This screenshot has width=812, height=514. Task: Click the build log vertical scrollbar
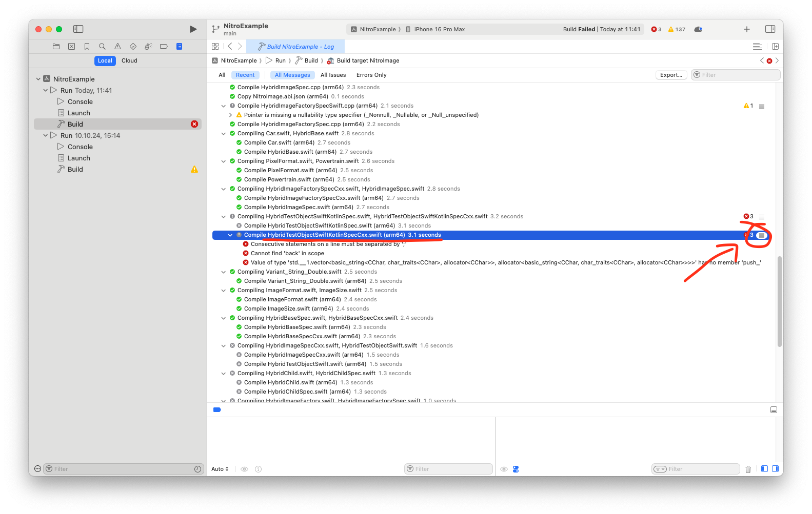(780, 301)
